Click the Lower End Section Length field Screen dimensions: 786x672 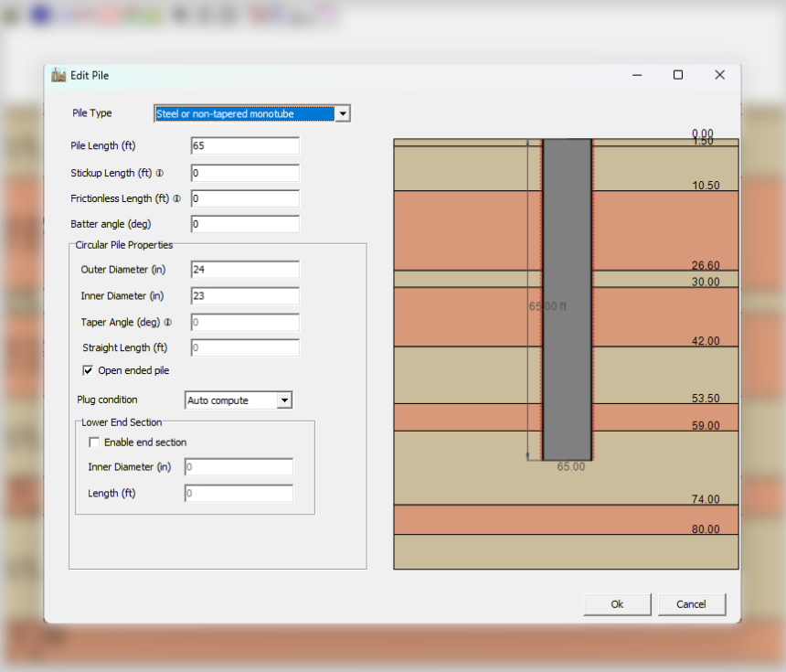tap(239, 494)
